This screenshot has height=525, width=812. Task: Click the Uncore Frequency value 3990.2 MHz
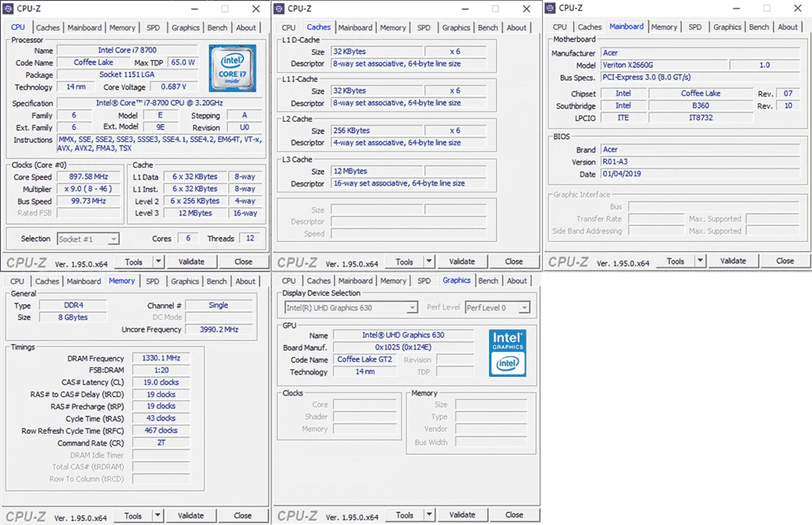click(x=218, y=329)
